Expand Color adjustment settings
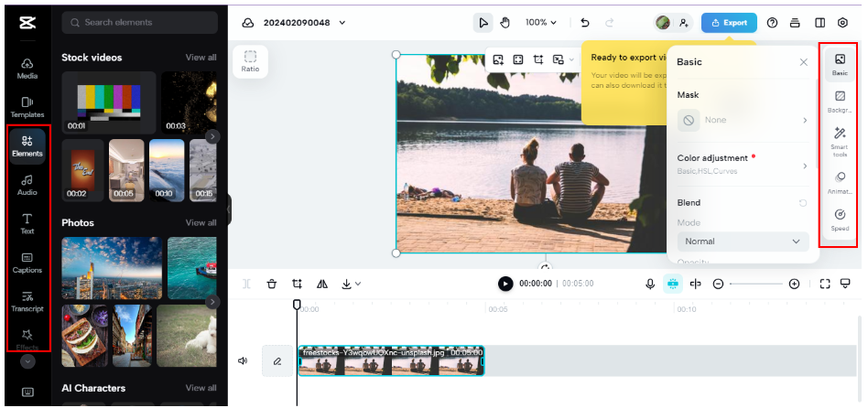 (x=743, y=164)
